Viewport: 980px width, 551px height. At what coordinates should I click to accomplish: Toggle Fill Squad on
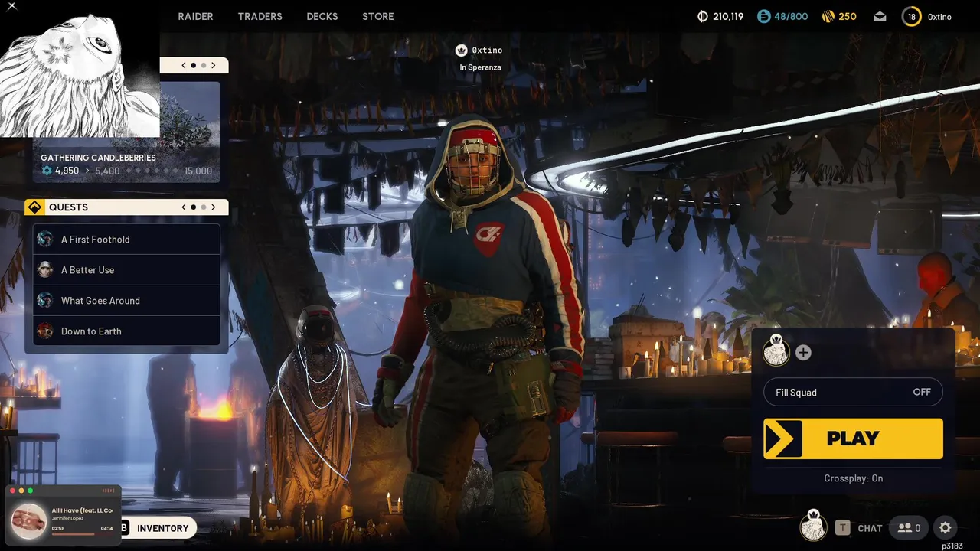pyautogui.click(x=853, y=393)
